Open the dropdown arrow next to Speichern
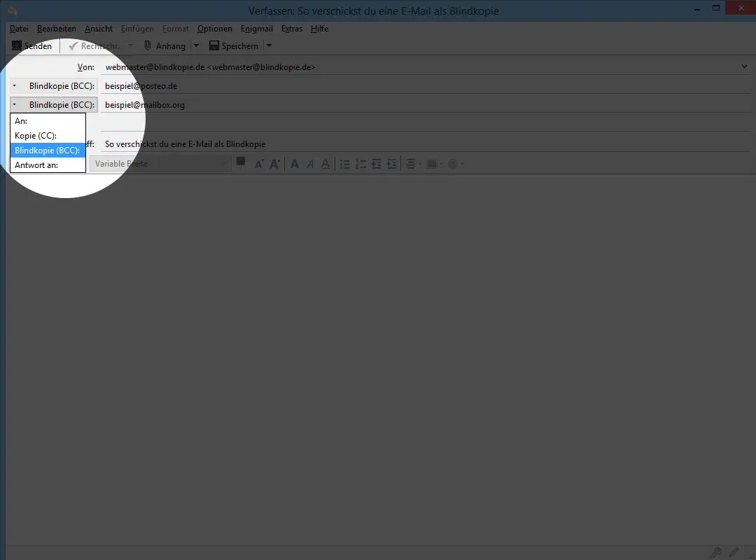This screenshot has width=756, height=560. pos(269,46)
